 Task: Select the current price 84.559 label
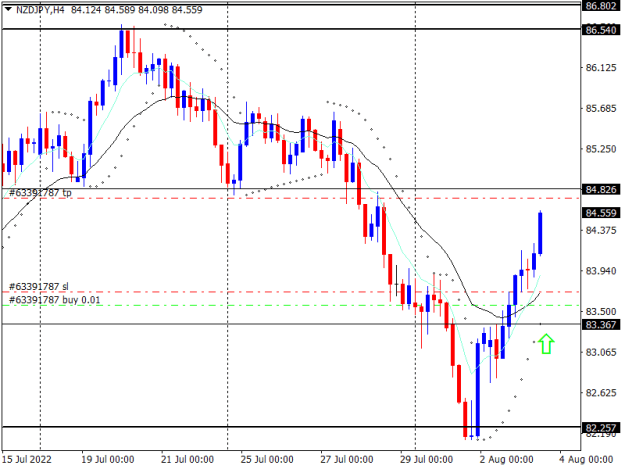[x=601, y=213]
